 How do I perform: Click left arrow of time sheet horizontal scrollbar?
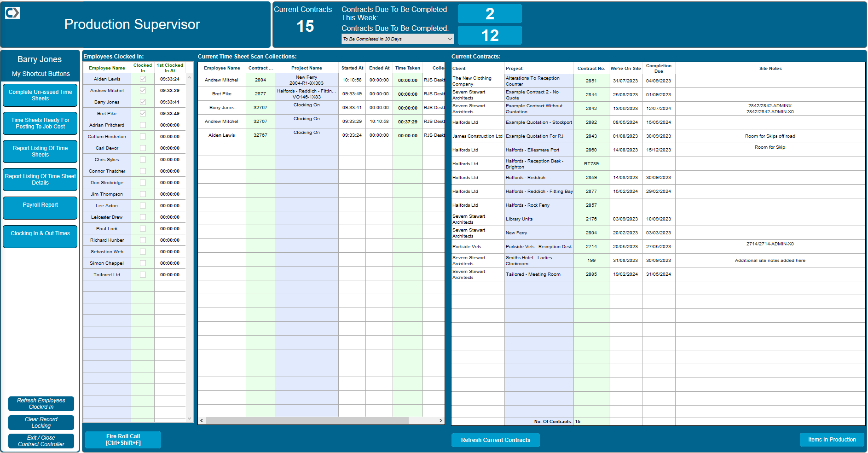click(202, 421)
